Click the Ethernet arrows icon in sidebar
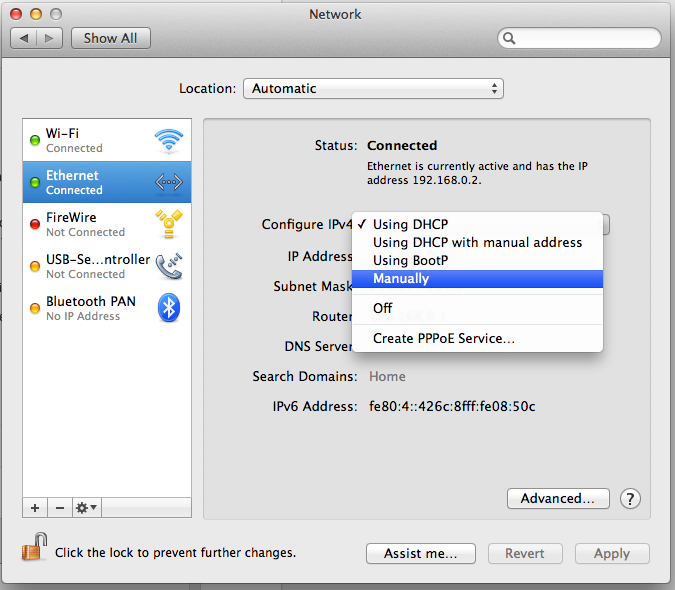This screenshot has height=590, width=675. pyautogui.click(x=169, y=182)
